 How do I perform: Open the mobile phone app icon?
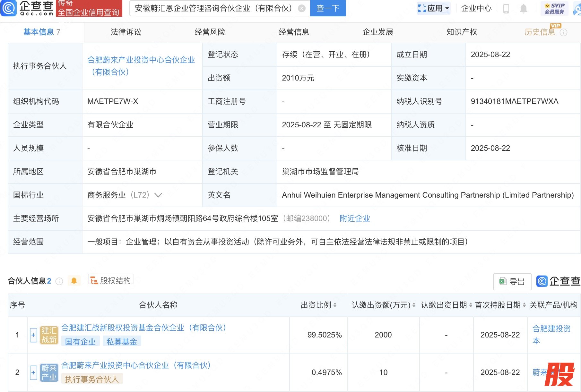pos(506,9)
